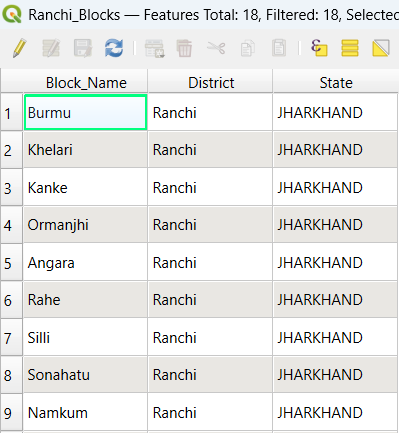
Task: Click the invert selection icon
Action: coord(381,48)
